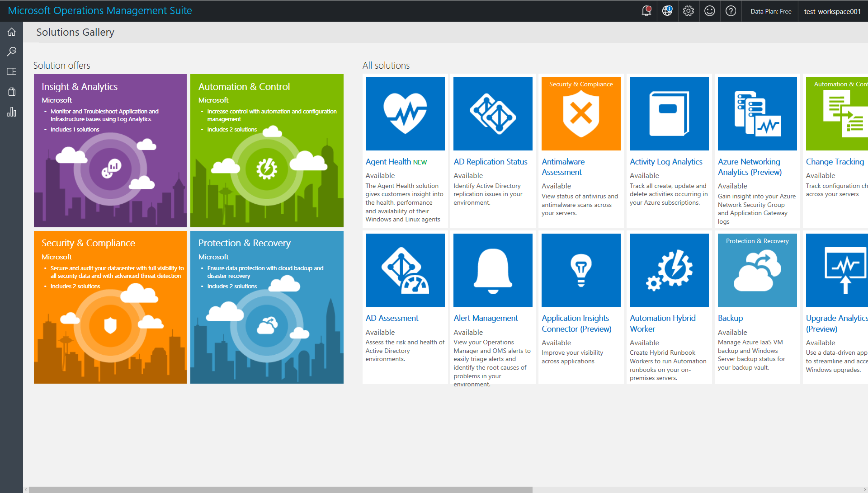Screen dimensions: 868x493
Task: Open notifications bell icon
Action: pyautogui.click(x=646, y=11)
